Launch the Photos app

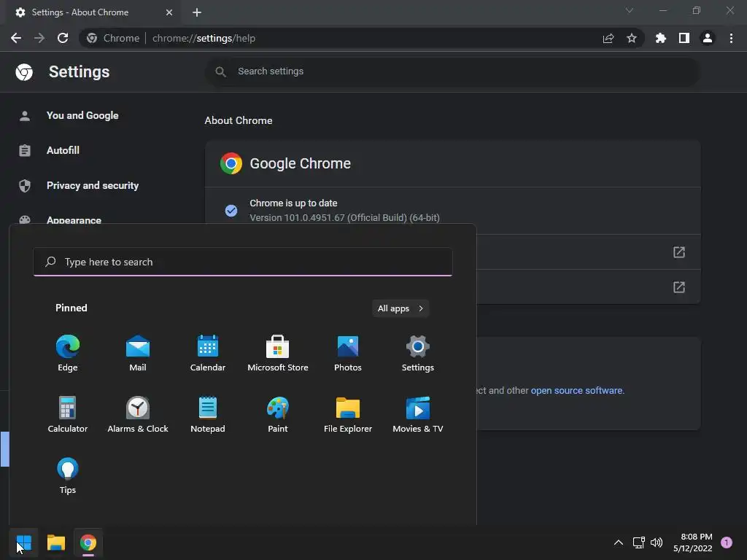[348, 353]
